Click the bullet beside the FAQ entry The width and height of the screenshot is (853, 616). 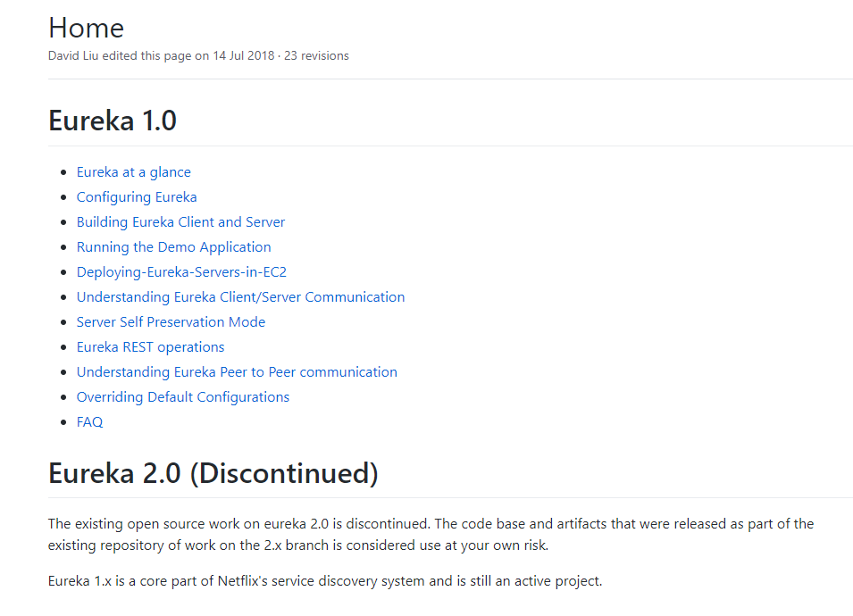point(63,422)
